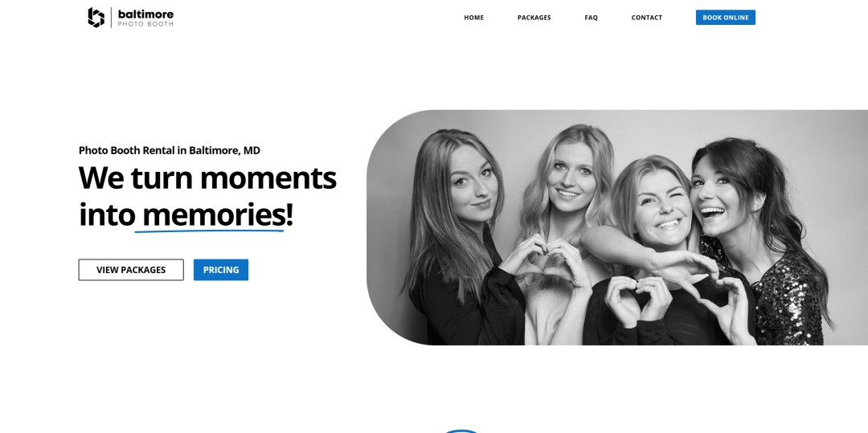Click the blue brush underline beneath 'memories'

[x=209, y=231]
